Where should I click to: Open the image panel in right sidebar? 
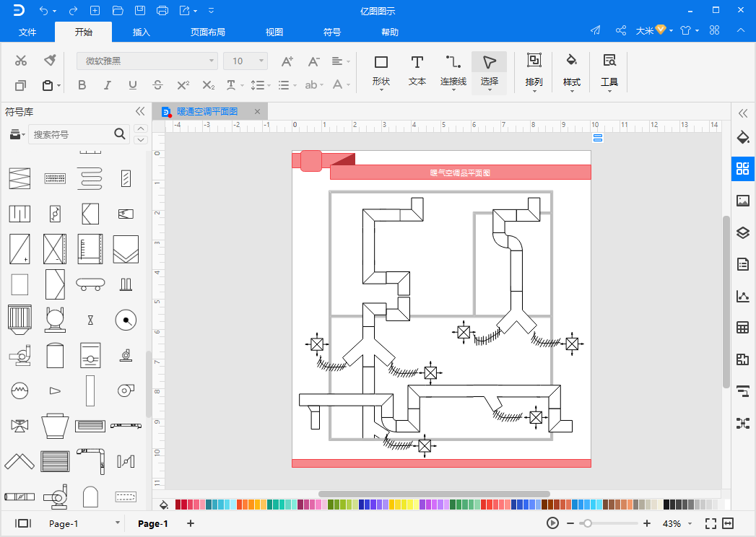click(x=743, y=201)
